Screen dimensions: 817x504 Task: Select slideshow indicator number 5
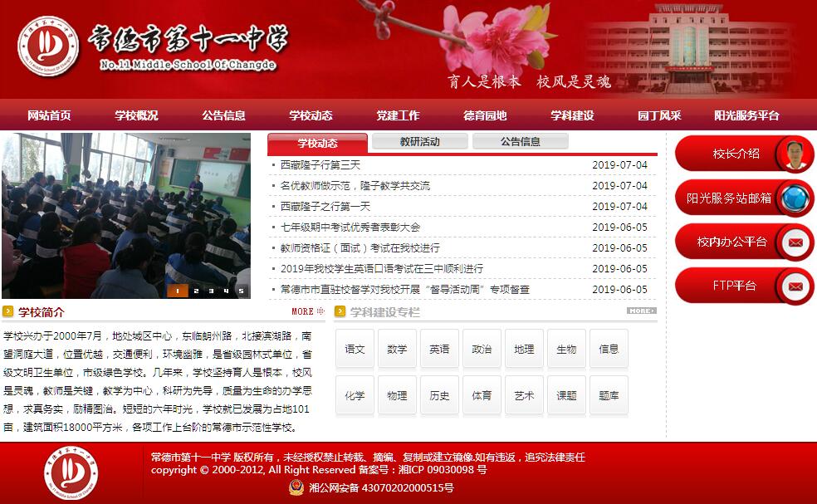coord(241,291)
